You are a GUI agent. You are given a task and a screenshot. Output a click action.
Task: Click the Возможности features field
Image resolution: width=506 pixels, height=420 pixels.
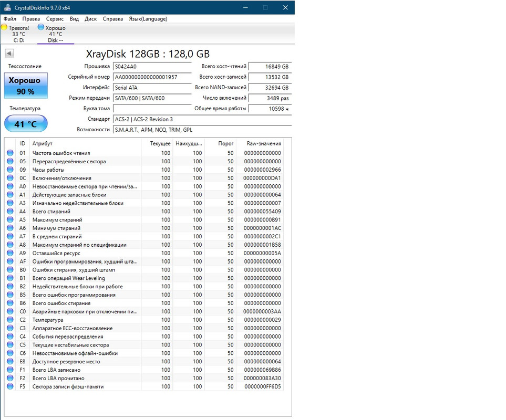click(x=202, y=130)
